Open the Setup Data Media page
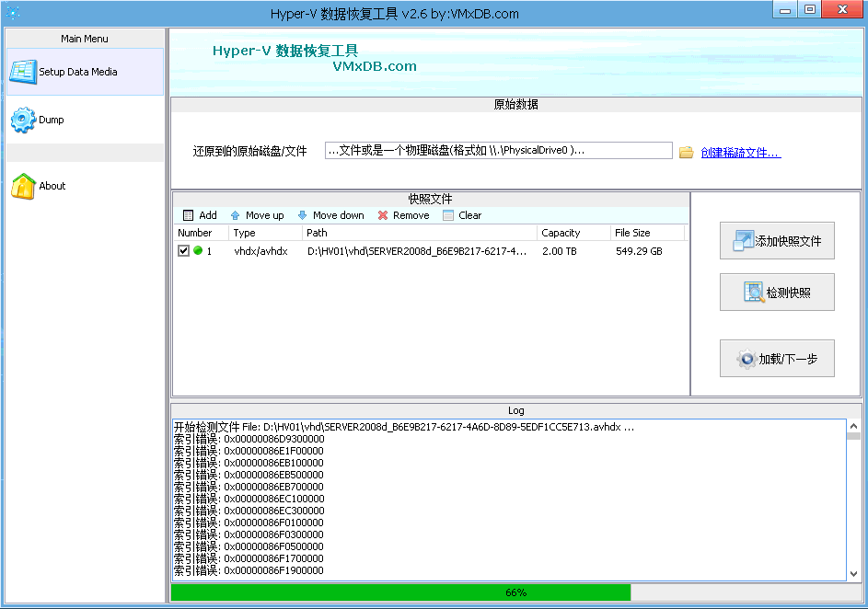The height and width of the screenshot is (609, 868). (85, 72)
